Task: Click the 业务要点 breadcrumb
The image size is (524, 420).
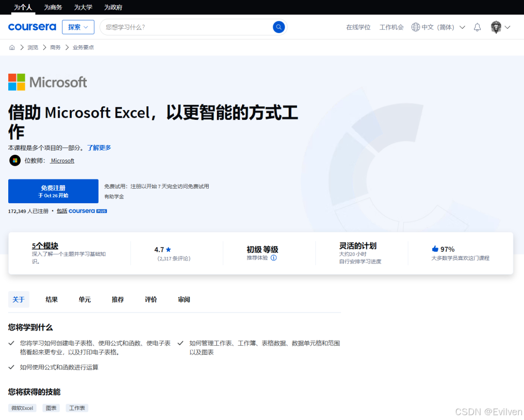Action: pyautogui.click(x=83, y=48)
